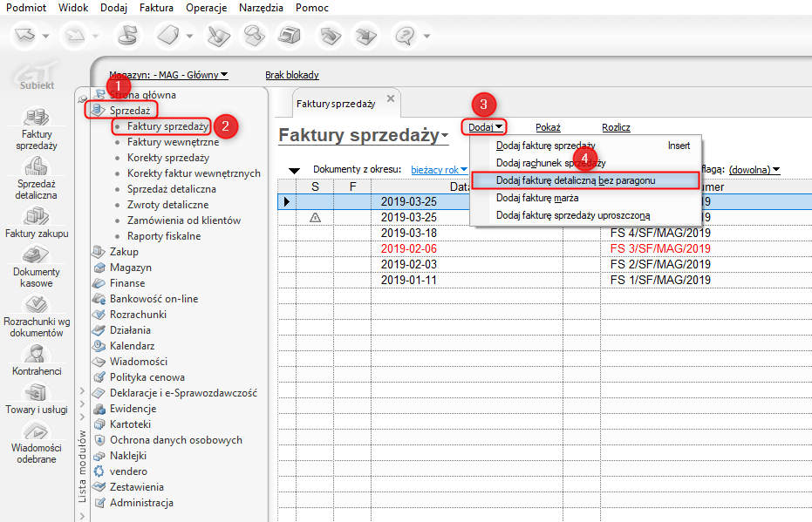Open the Narzędzia menu

(x=261, y=7)
